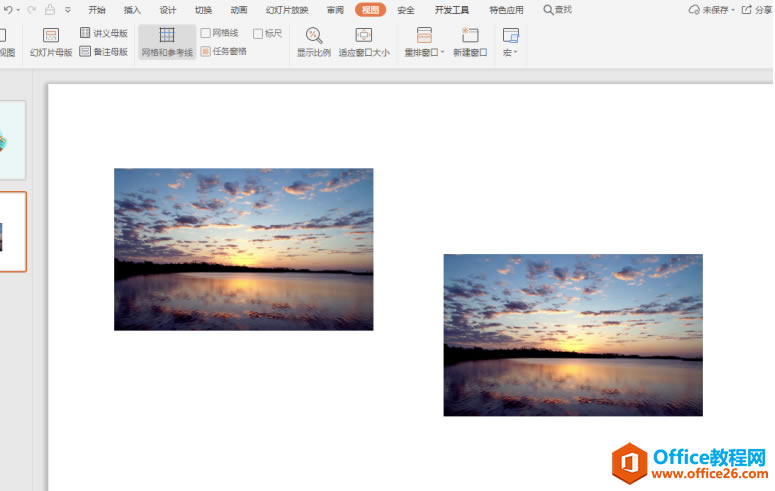Select the left sunset picture on slide
Viewport: 775px width, 491px height.
[243, 249]
